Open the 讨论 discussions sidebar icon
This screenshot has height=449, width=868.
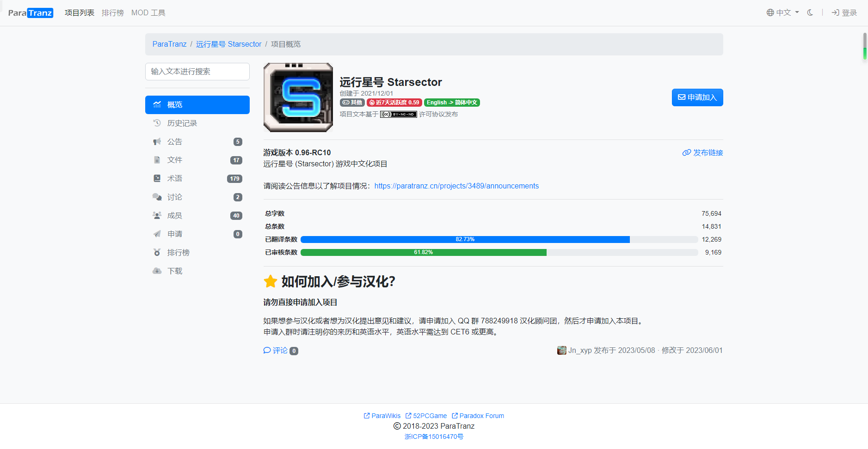click(157, 197)
